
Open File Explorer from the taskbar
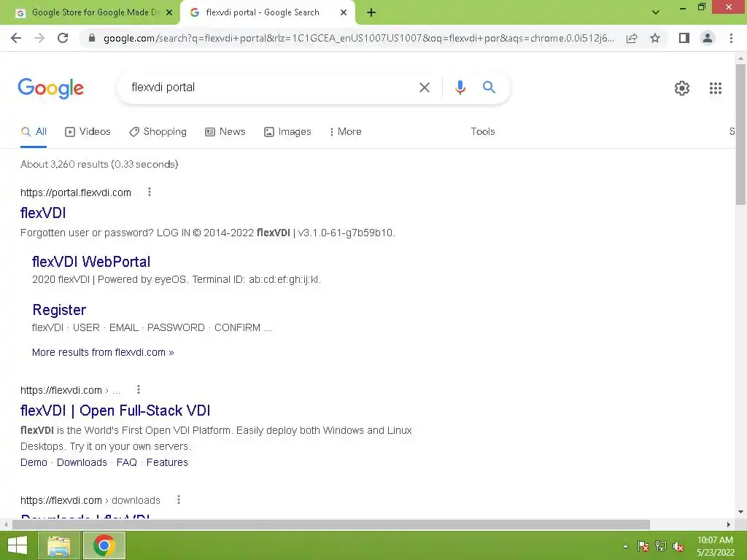58,545
